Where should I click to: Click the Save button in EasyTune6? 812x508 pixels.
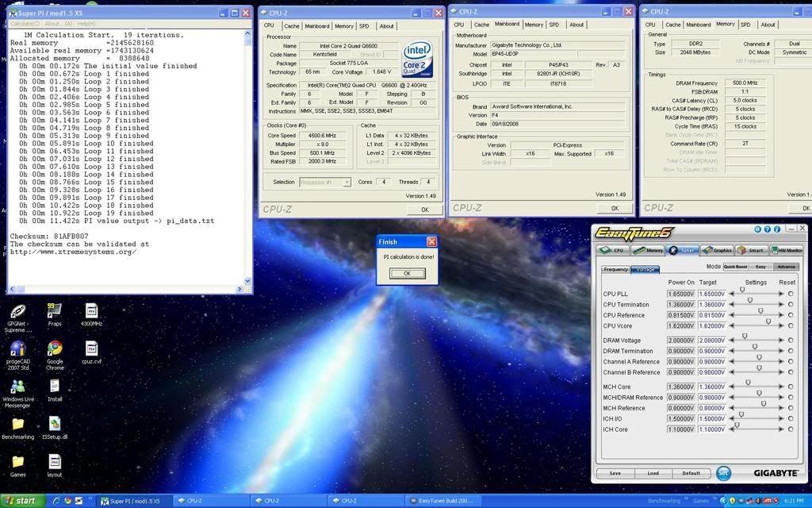615,473
